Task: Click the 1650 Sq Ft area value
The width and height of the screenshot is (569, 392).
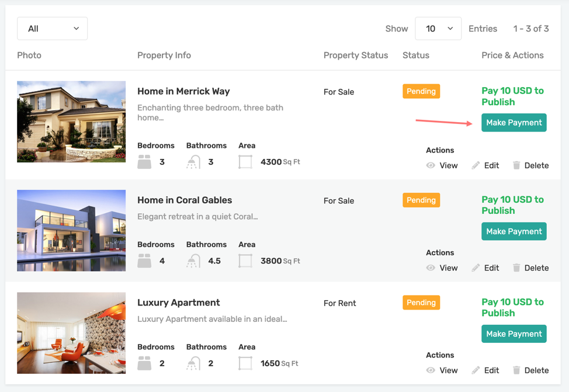Action: coord(279,363)
